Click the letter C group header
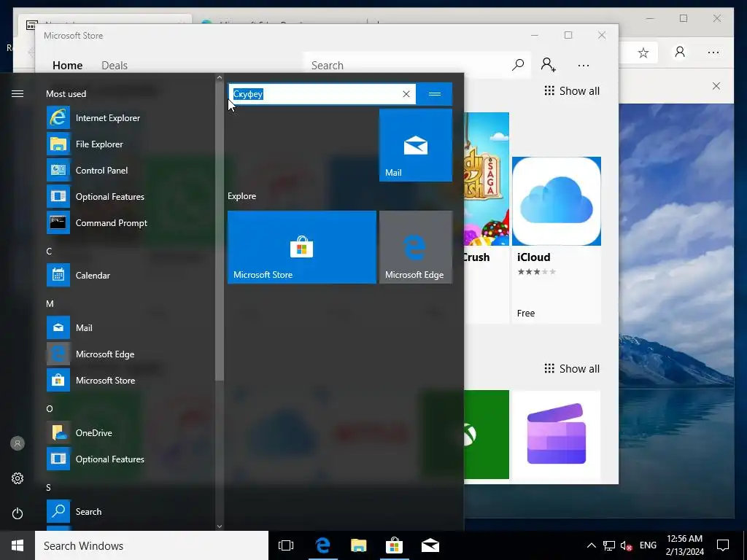The height and width of the screenshot is (560, 747). pos(49,252)
